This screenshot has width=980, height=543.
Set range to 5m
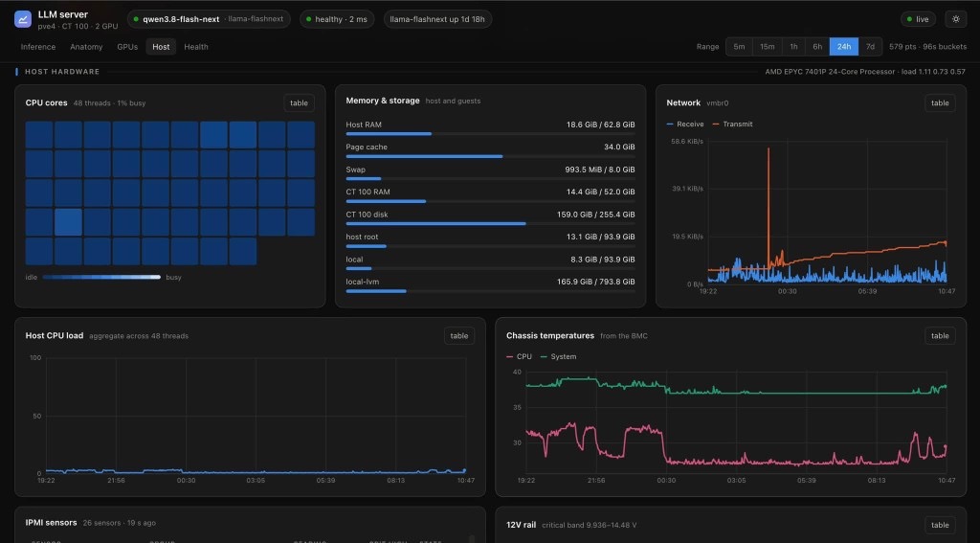tap(739, 47)
